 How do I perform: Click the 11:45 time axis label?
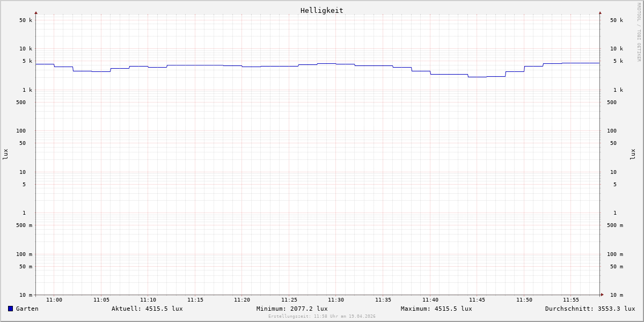click(x=477, y=300)
